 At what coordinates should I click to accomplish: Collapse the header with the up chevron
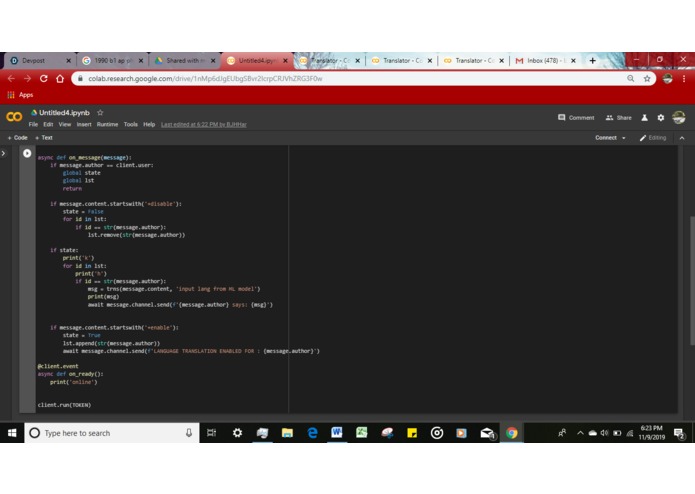682,138
